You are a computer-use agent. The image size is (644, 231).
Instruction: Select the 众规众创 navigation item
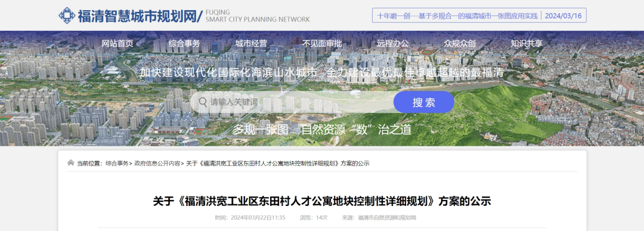[460, 43]
